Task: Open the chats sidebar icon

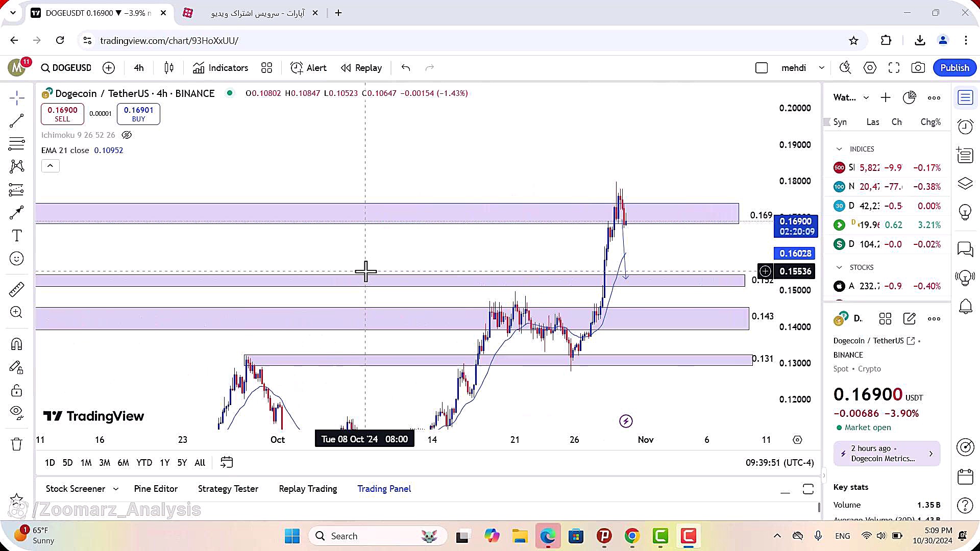Action: (965, 249)
